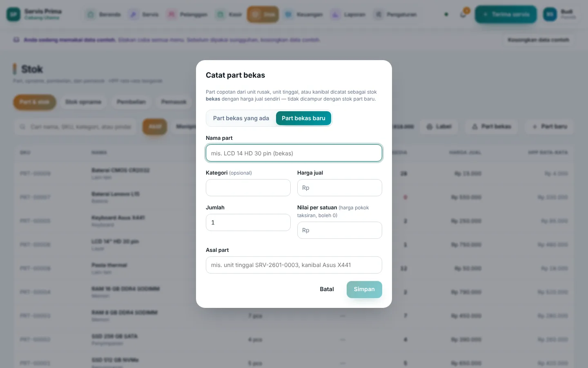The image size is (588, 368).
Task: Click the Pengaturan settings icon
Action: pyautogui.click(x=379, y=15)
